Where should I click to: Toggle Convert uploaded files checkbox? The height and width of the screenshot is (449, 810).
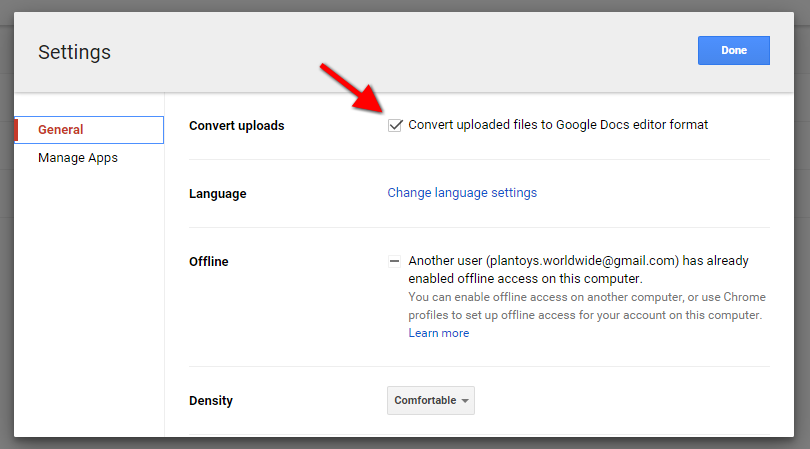click(x=395, y=126)
